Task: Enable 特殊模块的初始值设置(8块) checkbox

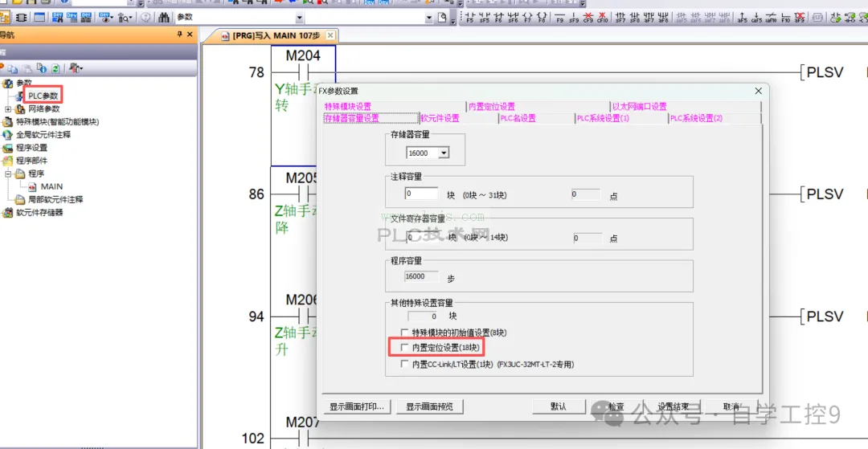Action: point(404,333)
